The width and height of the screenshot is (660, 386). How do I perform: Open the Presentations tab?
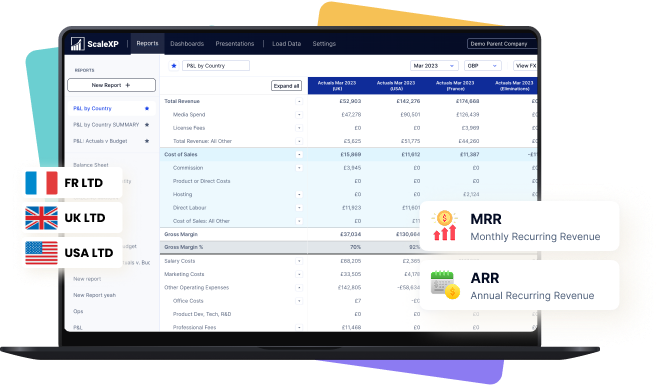[x=235, y=44]
